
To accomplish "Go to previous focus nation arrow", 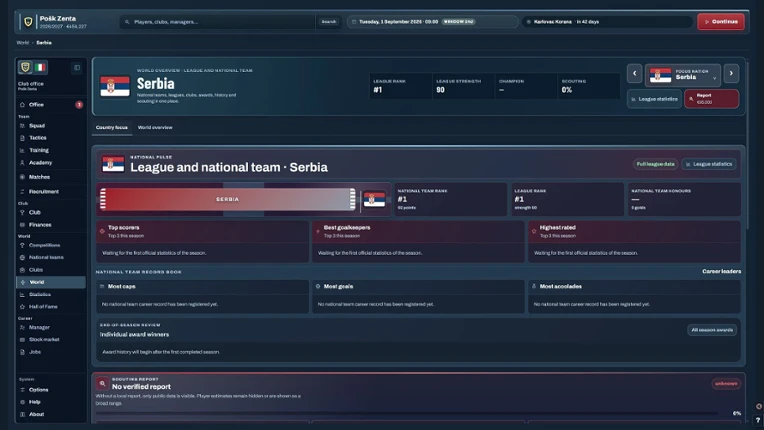I will (634, 74).
